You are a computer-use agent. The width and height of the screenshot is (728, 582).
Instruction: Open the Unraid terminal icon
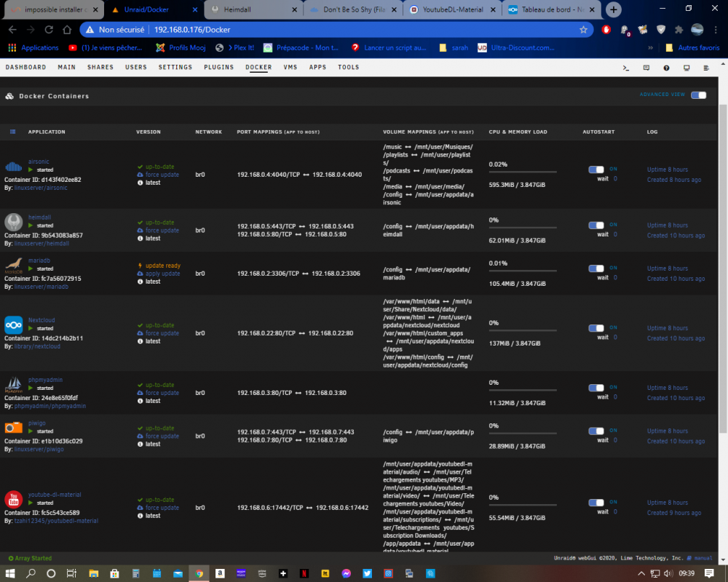pyautogui.click(x=626, y=68)
